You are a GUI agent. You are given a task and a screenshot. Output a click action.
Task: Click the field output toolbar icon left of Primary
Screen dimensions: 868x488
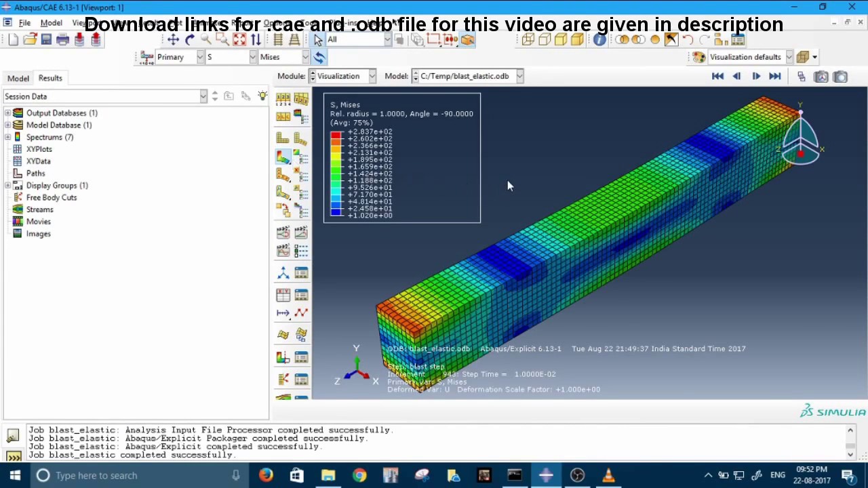click(x=147, y=57)
